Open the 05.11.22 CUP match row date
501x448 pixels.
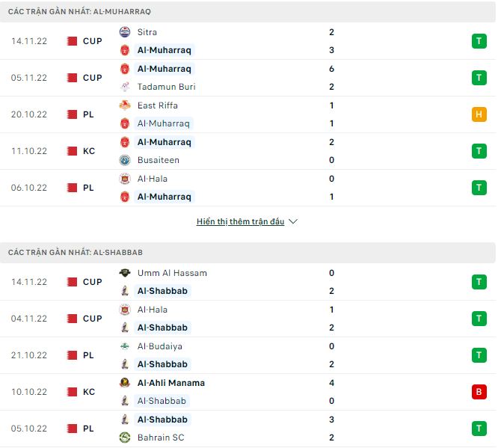point(29,78)
